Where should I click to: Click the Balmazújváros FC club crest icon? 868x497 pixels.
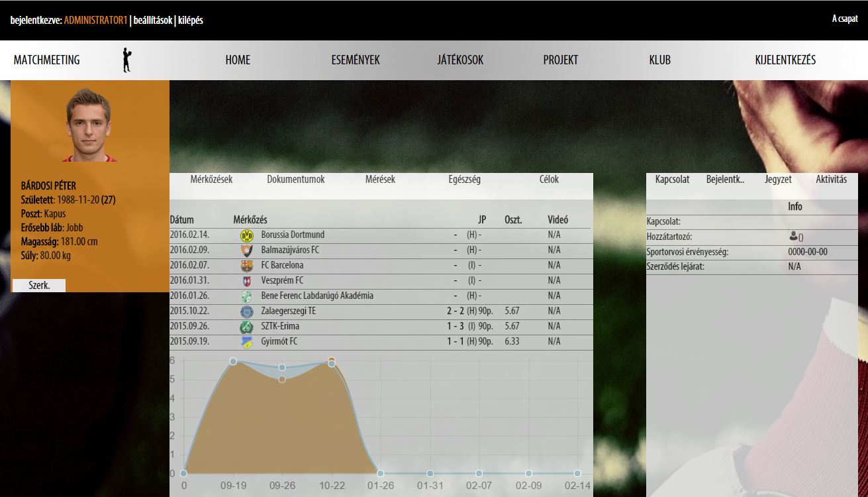[246, 250]
